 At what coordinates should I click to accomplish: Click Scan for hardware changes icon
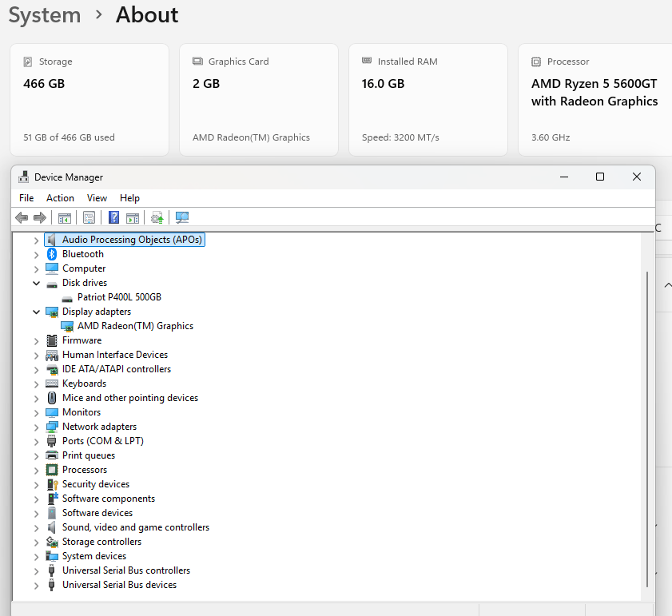(182, 218)
